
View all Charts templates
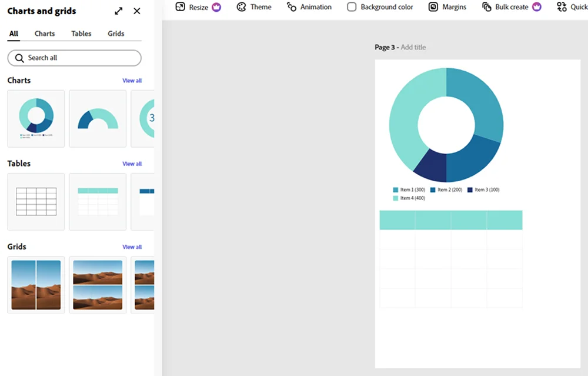tap(132, 81)
